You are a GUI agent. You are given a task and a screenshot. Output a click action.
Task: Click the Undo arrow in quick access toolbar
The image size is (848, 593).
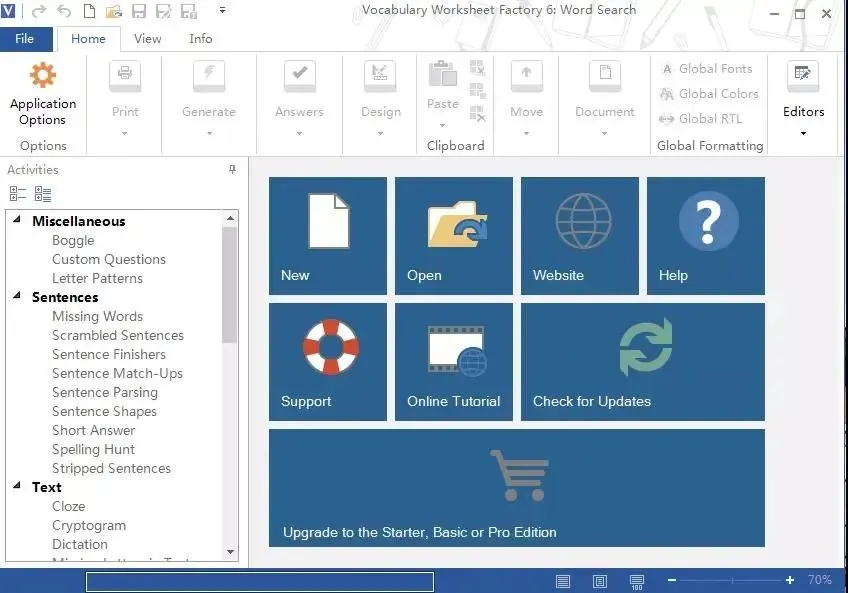point(64,11)
